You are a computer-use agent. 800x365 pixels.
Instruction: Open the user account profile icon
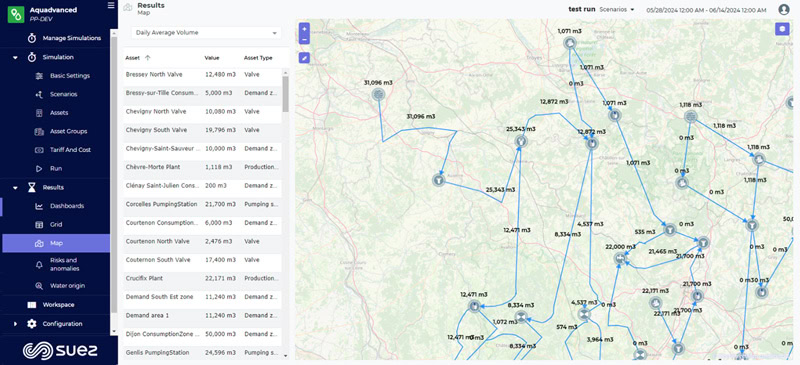(784, 10)
